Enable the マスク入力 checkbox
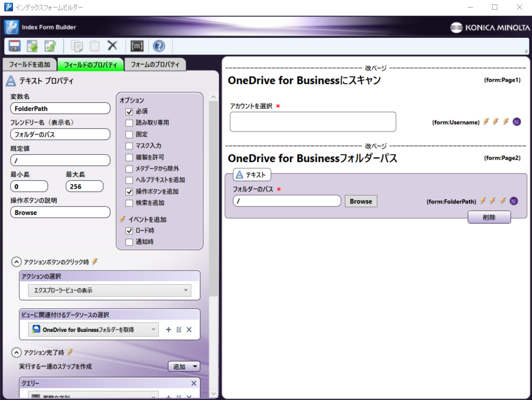 pos(129,146)
